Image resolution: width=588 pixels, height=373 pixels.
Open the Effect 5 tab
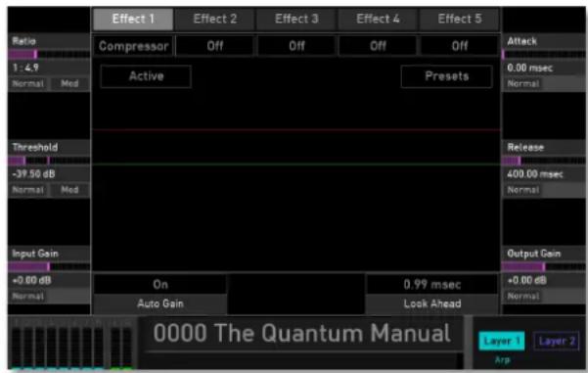[460, 20]
